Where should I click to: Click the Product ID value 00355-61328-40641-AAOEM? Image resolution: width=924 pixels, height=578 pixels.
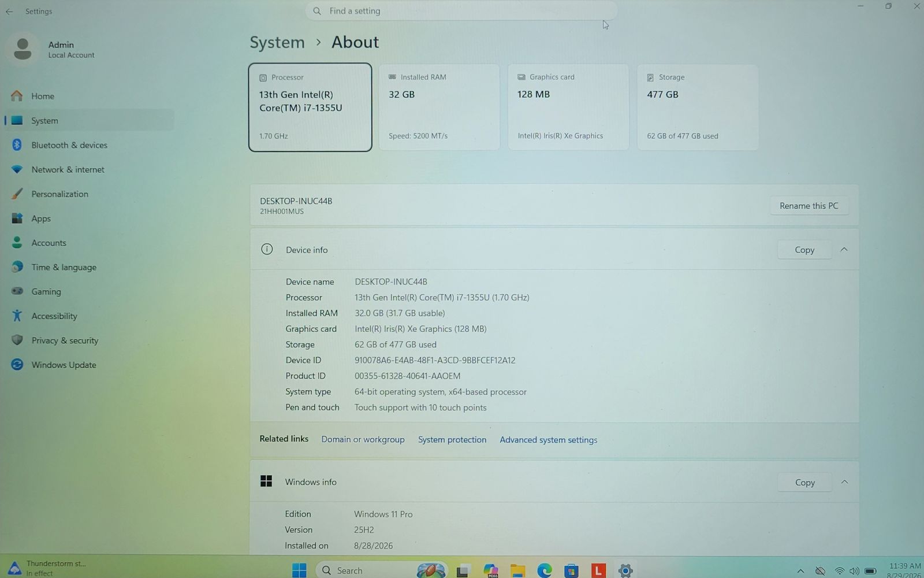(x=408, y=376)
